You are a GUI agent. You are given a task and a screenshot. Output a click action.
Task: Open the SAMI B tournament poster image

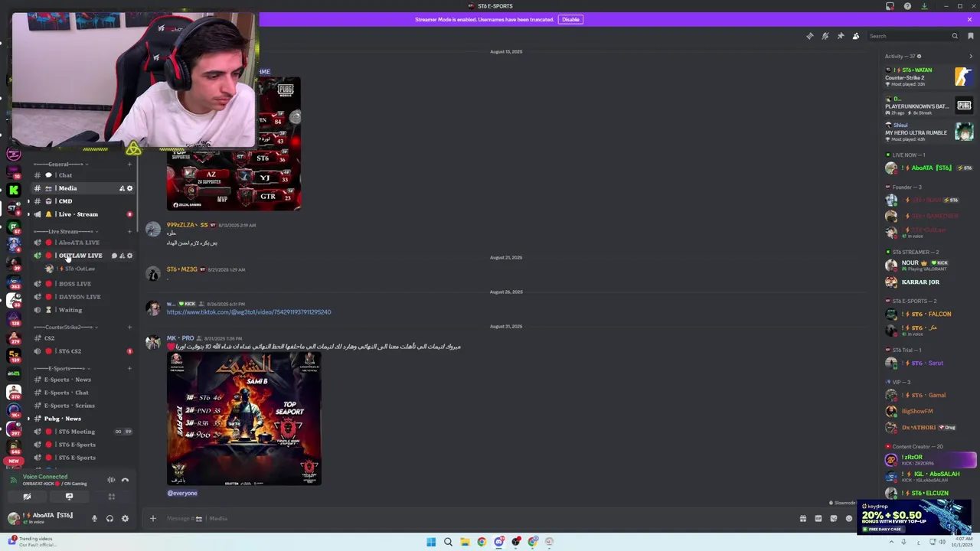(244, 419)
